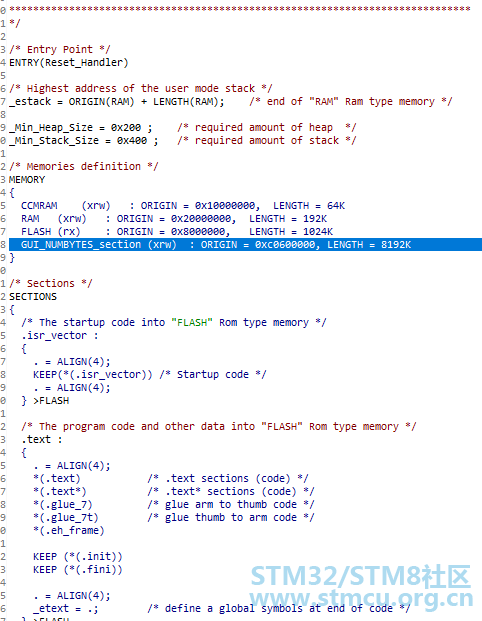Click the '/* Memories definition */' comment
Image resolution: width=482 pixels, height=621 pixels.
tap(84, 166)
